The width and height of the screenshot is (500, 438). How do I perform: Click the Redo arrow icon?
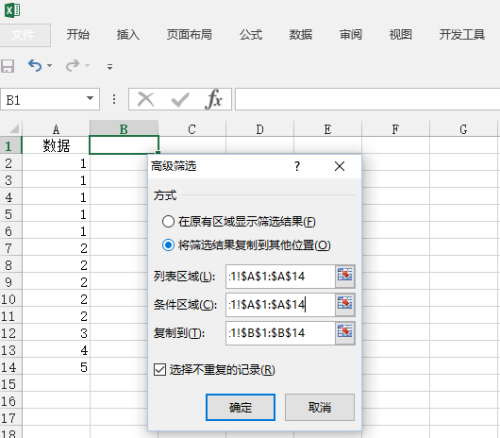pyautogui.click(x=73, y=65)
